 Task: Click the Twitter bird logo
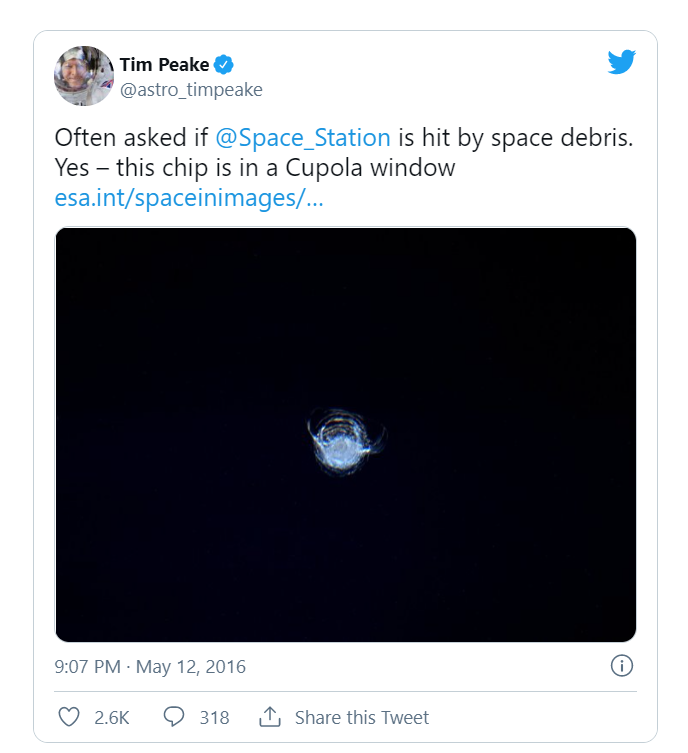621,63
